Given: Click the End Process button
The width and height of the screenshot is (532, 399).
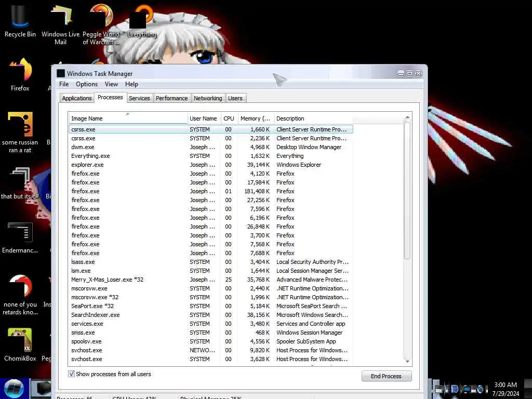Looking at the screenshot, I should pyautogui.click(x=387, y=376).
